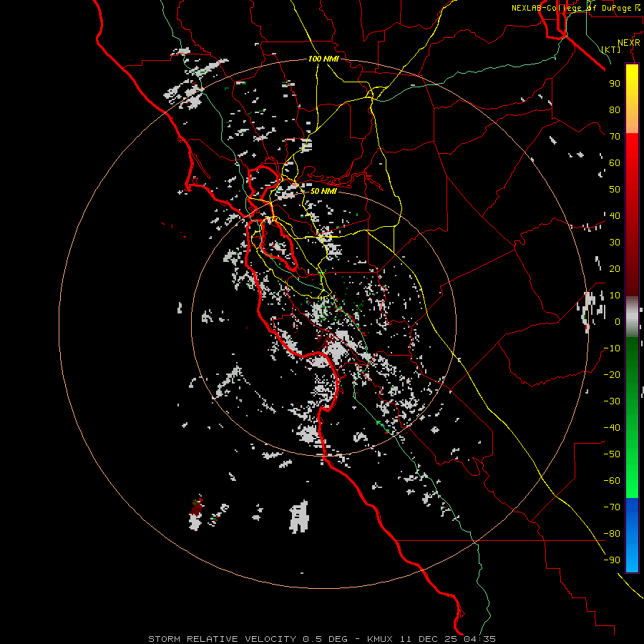The width and height of the screenshot is (644, 644).
Task: Click the [KT] units label above the scale
Action: (x=611, y=49)
